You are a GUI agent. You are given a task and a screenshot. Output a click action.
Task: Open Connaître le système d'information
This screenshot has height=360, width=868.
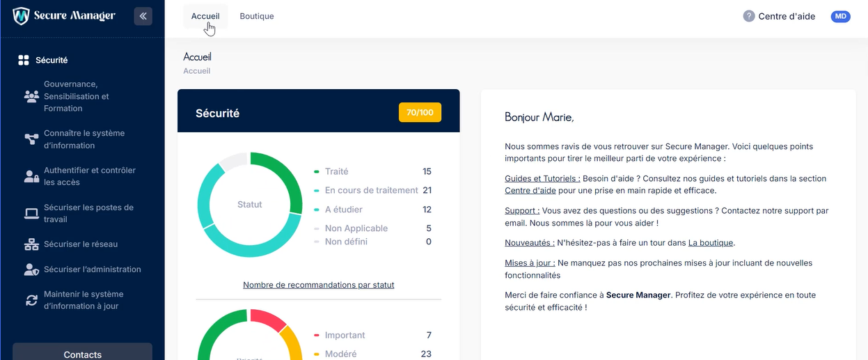tap(84, 139)
